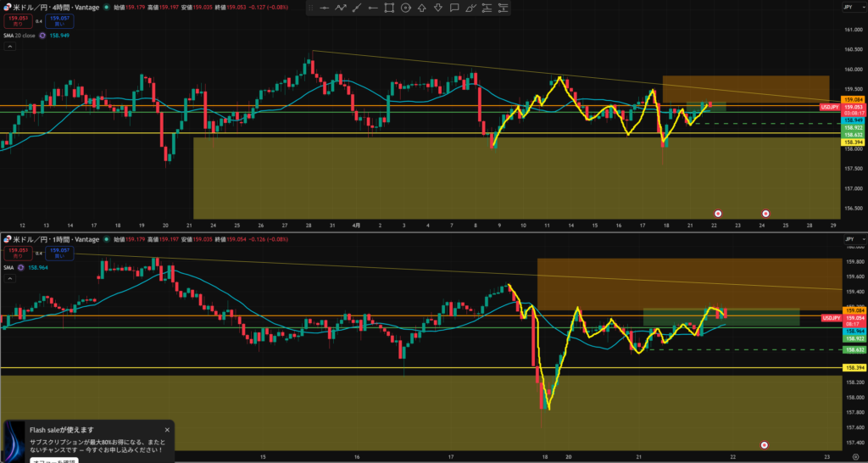Select the up arrow marker tool
The image size is (868, 463).
[421, 8]
